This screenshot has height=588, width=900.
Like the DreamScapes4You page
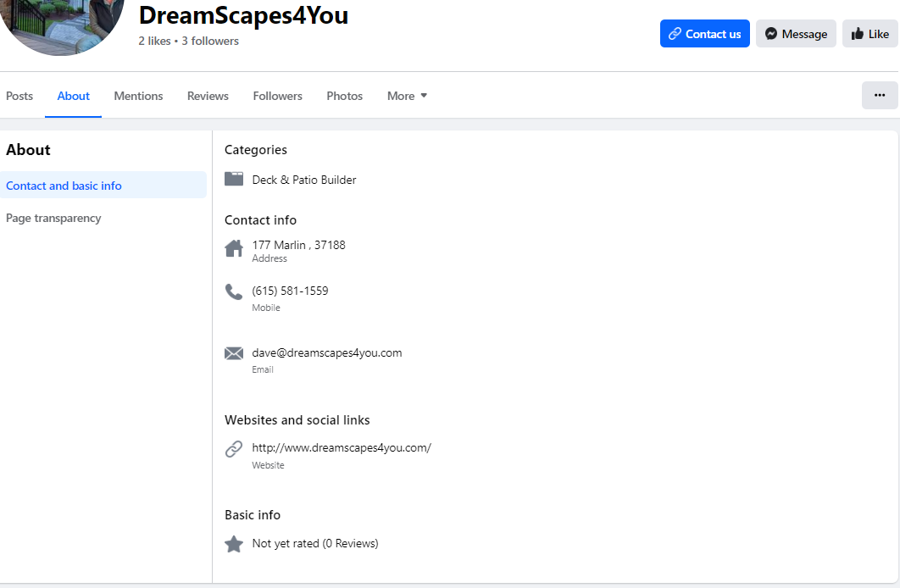point(869,34)
